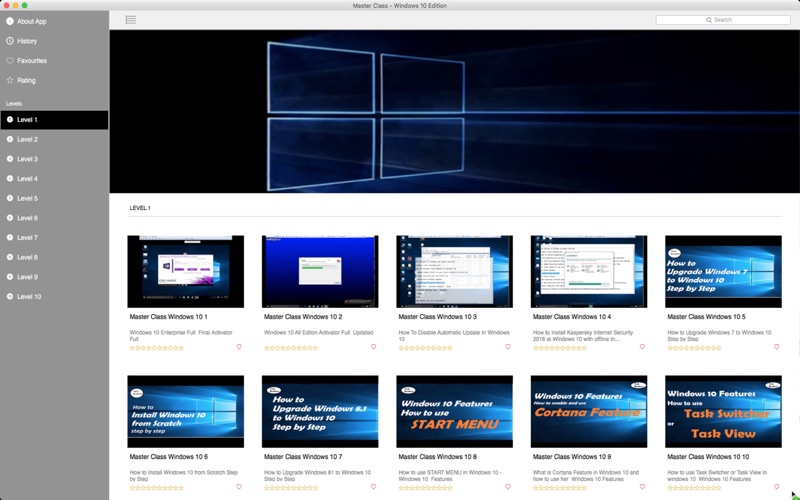Click the search magnifier icon
The height and width of the screenshot is (500, 800).
click(709, 20)
